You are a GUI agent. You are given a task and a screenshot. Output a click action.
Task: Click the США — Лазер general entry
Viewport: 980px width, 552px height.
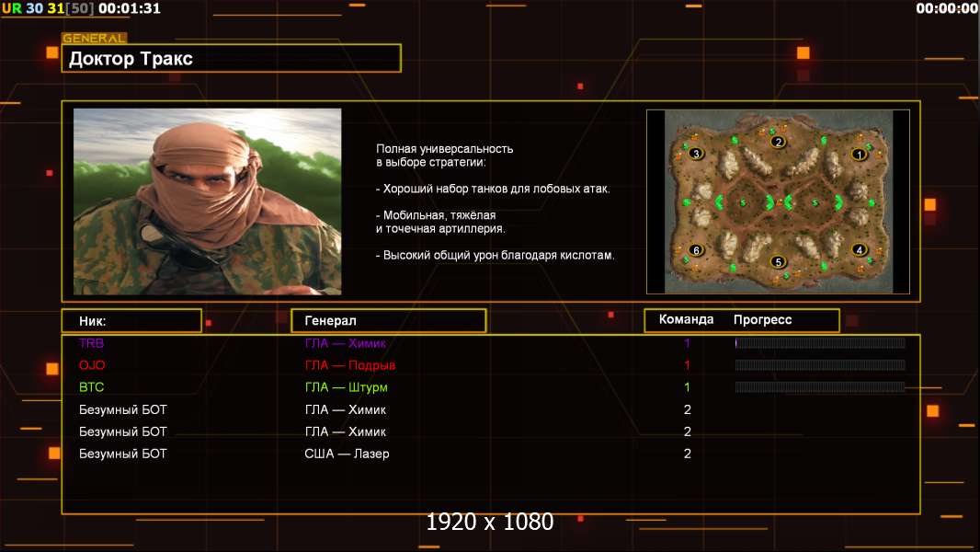(x=347, y=454)
